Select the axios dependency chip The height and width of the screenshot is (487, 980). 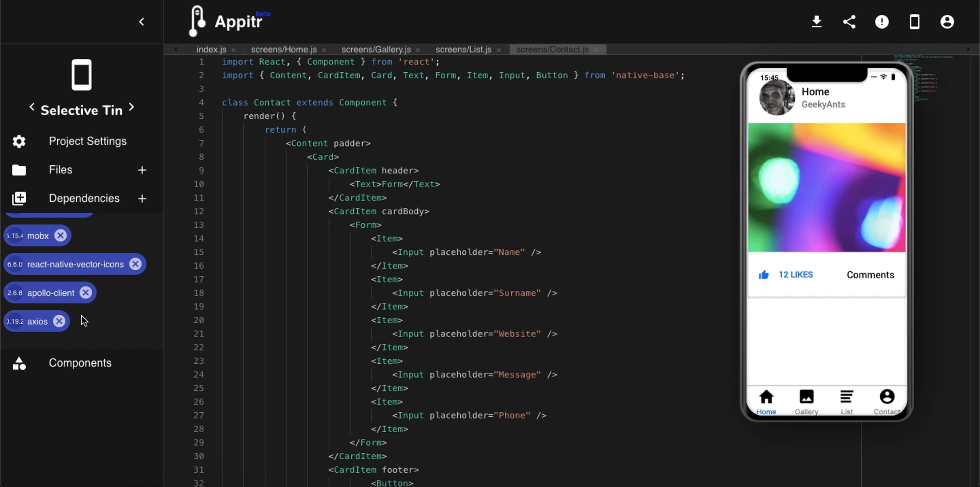coord(37,321)
